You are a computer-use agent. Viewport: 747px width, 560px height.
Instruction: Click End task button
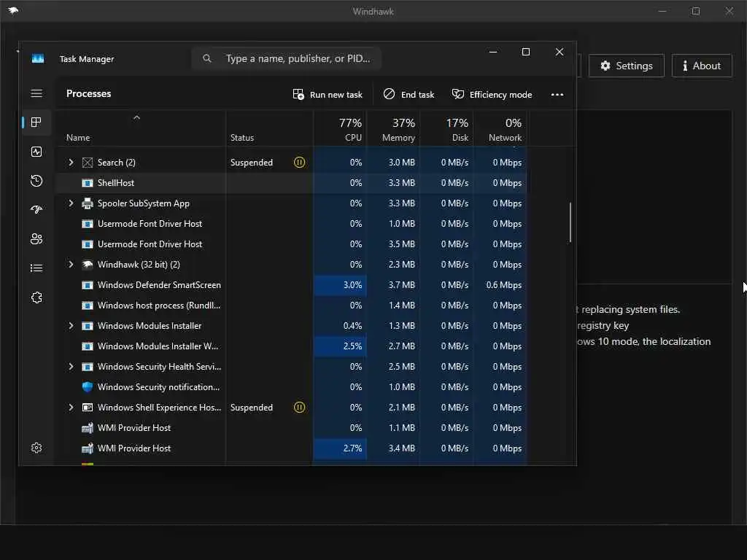[x=409, y=94]
